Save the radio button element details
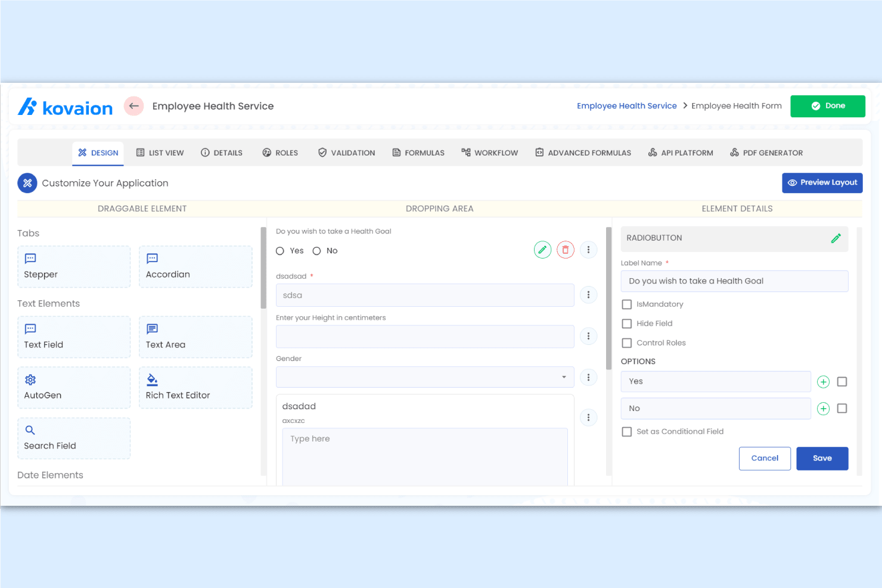 tap(822, 458)
